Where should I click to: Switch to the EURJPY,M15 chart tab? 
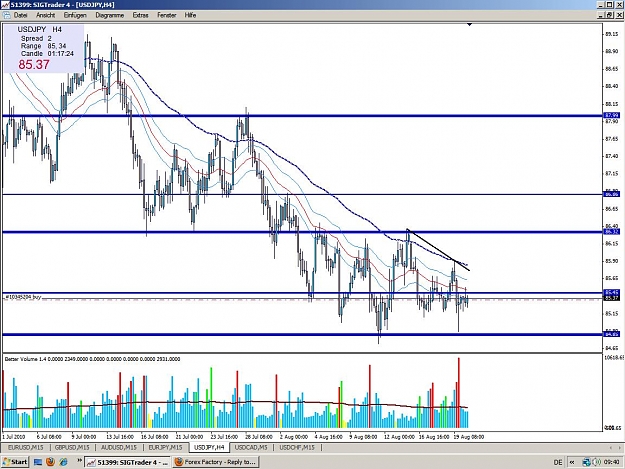click(x=165, y=447)
